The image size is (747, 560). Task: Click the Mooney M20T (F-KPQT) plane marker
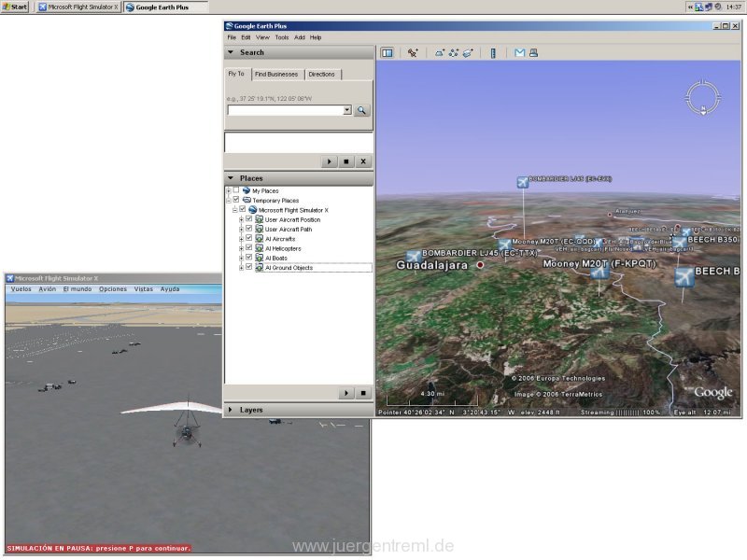tap(599, 273)
